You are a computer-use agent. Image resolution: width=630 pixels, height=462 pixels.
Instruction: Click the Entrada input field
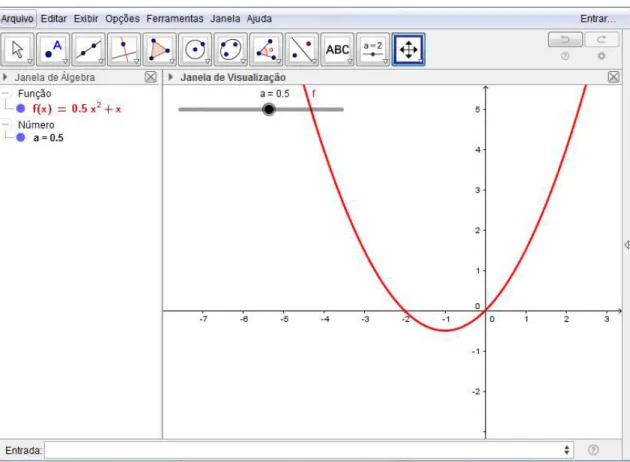[x=303, y=450]
